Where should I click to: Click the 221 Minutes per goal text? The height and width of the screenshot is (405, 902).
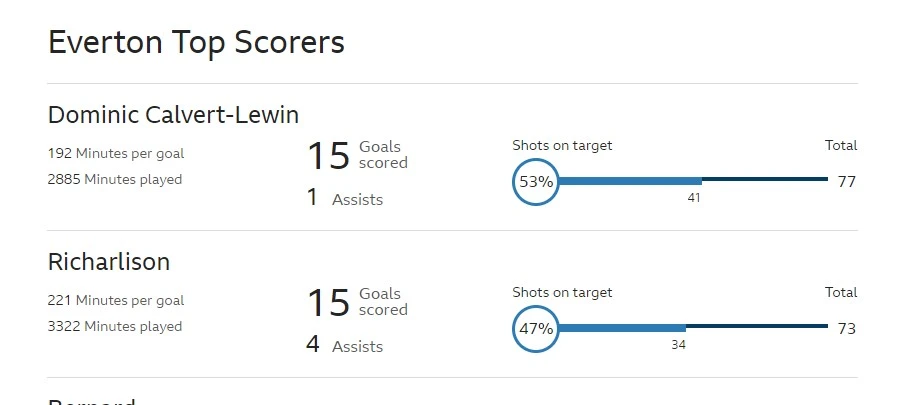(116, 300)
